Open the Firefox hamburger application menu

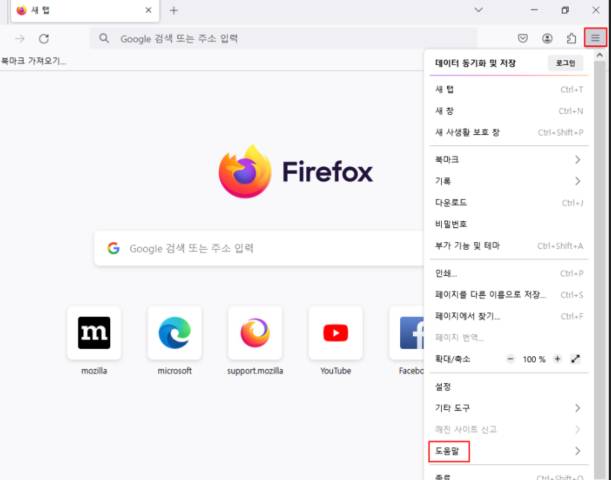click(595, 38)
